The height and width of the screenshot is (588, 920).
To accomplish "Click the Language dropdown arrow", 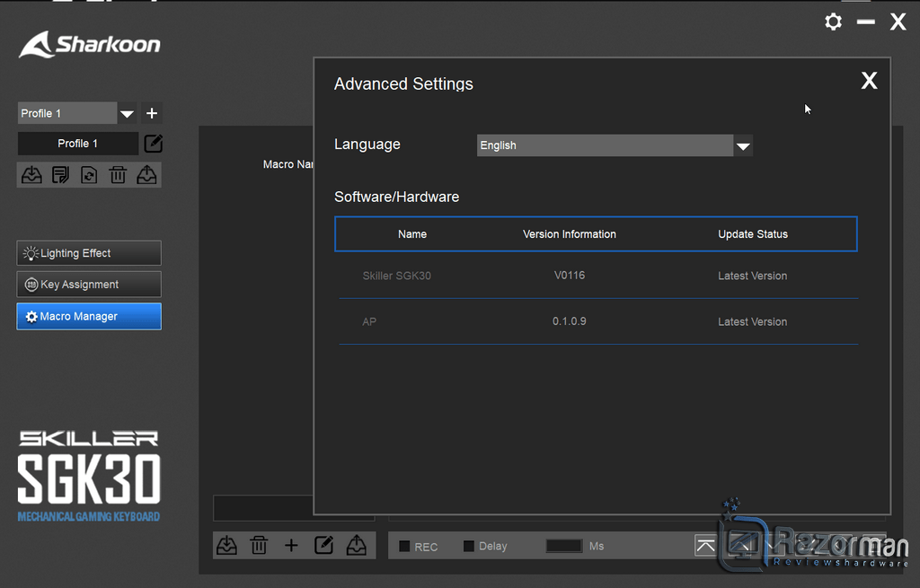I will coord(743,146).
